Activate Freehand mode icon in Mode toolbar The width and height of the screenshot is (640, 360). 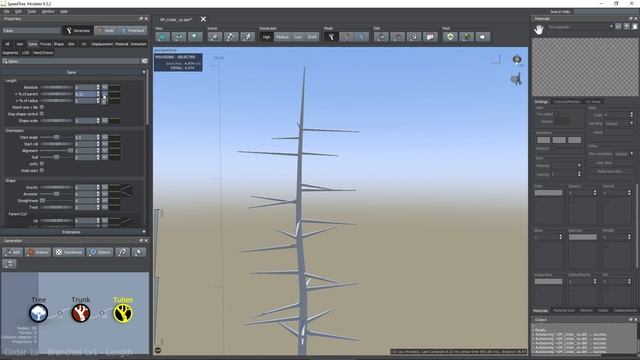pos(362,37)
